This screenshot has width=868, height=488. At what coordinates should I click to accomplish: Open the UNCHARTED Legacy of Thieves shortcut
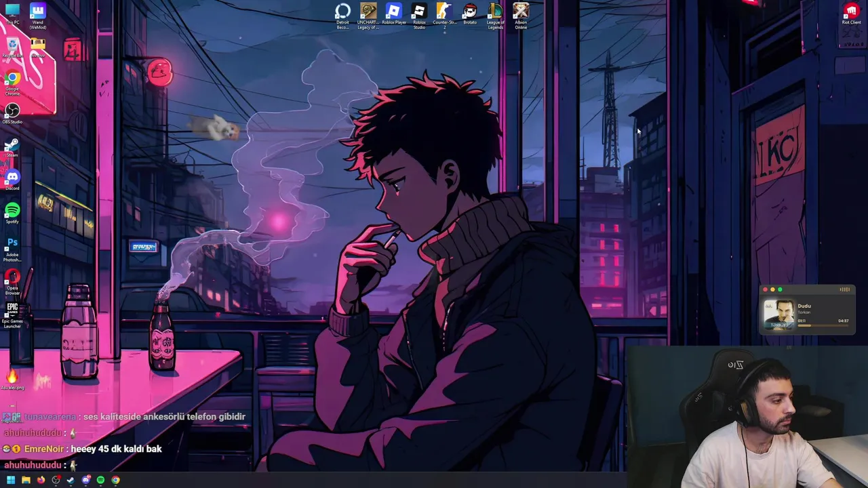368,16
